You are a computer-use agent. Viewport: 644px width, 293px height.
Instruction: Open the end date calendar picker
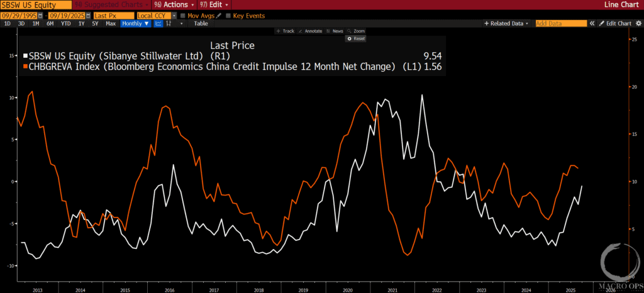click(x=88, y=16)
